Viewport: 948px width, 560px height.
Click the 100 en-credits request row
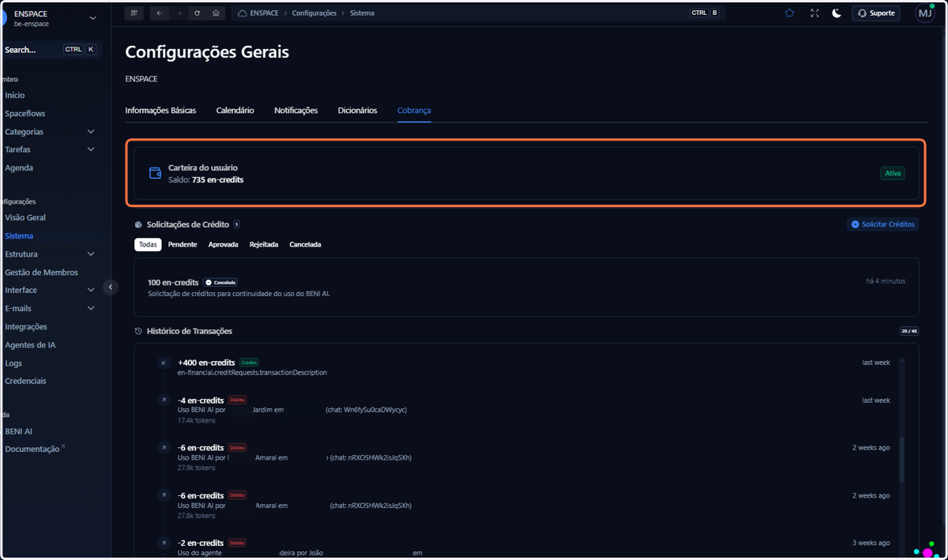[x=526, y=287]
